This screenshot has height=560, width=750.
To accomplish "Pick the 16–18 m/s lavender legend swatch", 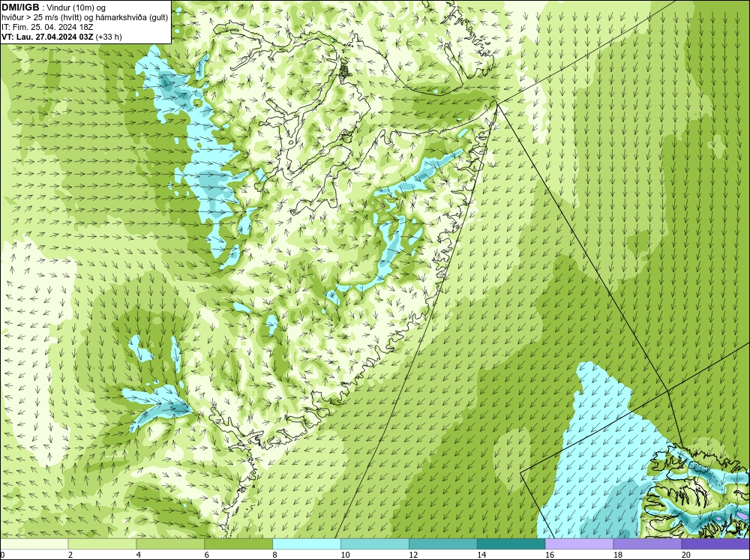I will [579, 544].
